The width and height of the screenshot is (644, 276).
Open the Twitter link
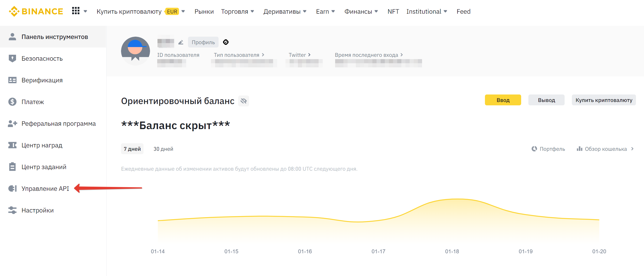coord(299,55)
